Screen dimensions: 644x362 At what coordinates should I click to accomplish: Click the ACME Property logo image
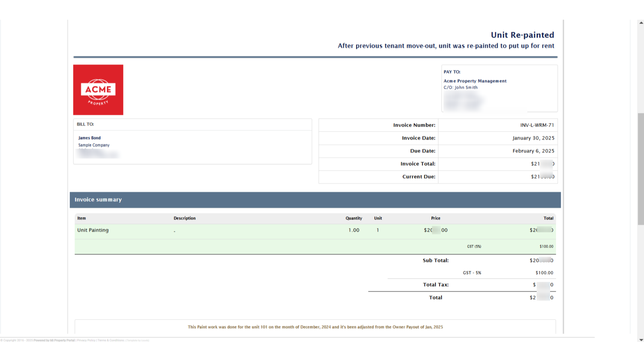[x=98, y=89]
